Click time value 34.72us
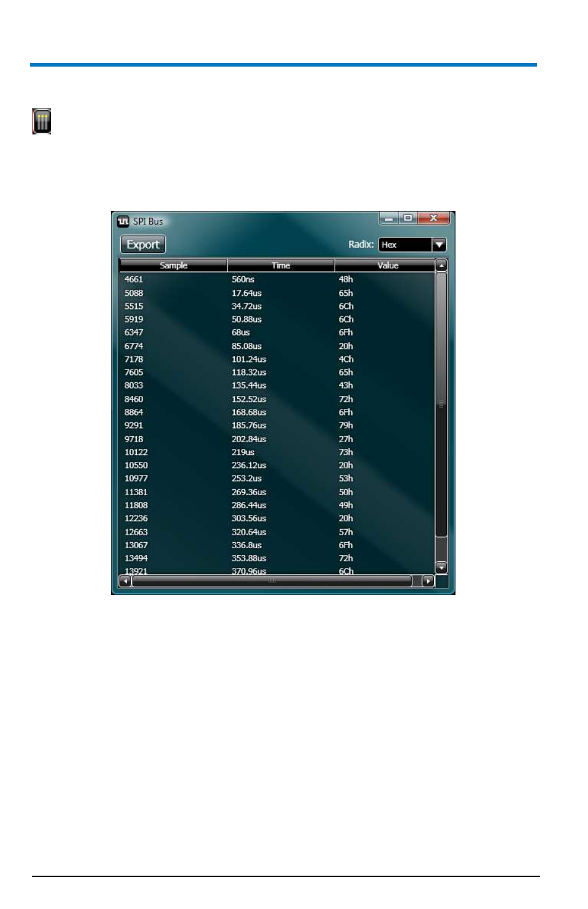Screen dimensions: 588x909 pyautogui.click(x=247, y=306)
